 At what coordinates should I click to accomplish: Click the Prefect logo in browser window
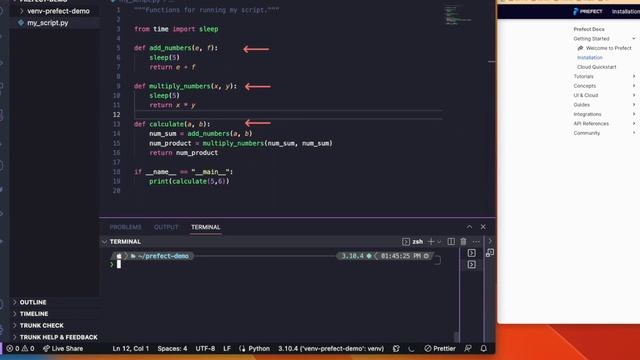point(588,11)
